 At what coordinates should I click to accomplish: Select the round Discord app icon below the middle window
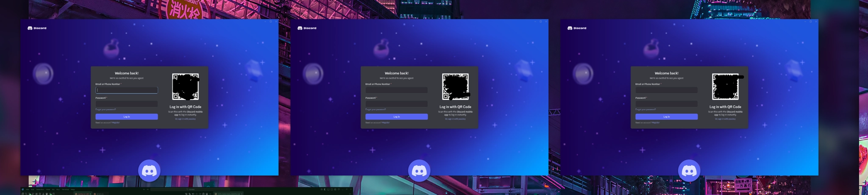pyautogui.click(x=419, y=171)
